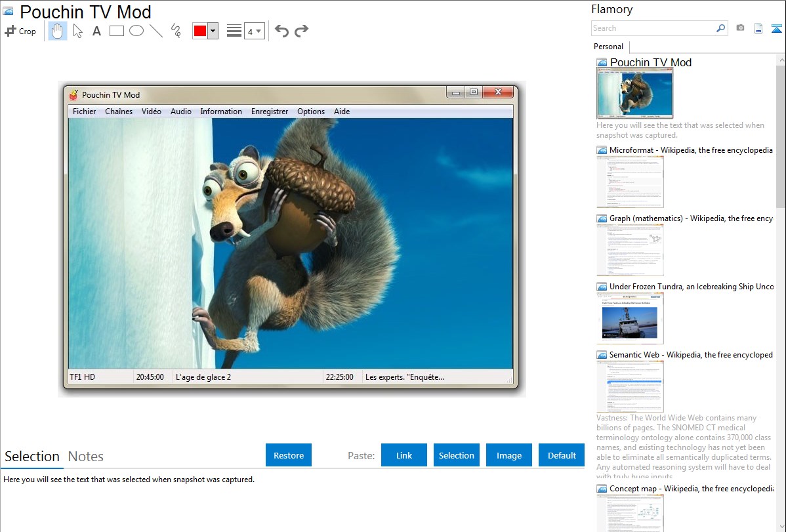
Task: Open the Enregistrer menu
Action: [270, 112]
